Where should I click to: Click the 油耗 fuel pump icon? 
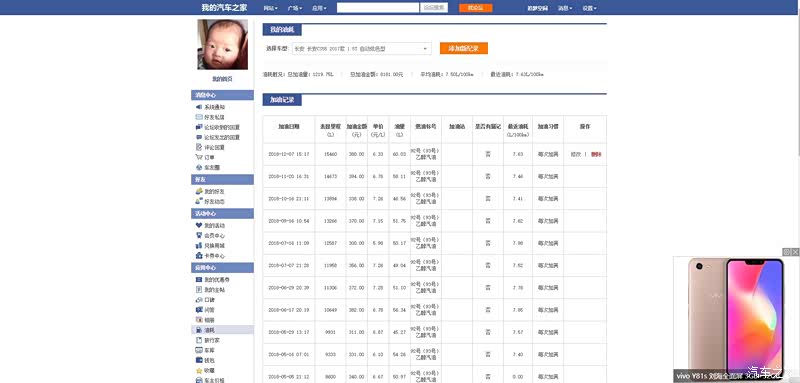pyautogui.click(x=199, y=330)
